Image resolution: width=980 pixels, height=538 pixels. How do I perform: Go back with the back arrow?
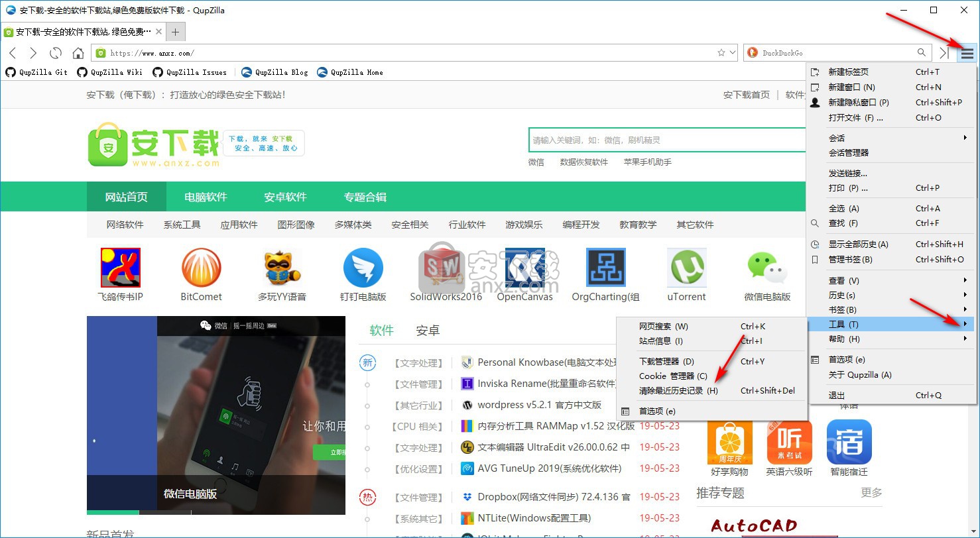click(13, 53)
